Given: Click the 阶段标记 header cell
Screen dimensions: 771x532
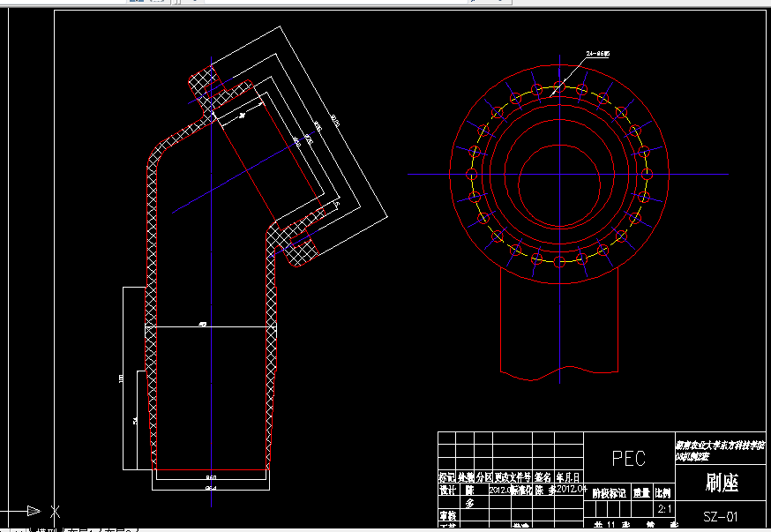Looking at the screenshot, I should (x=609, y=492).
